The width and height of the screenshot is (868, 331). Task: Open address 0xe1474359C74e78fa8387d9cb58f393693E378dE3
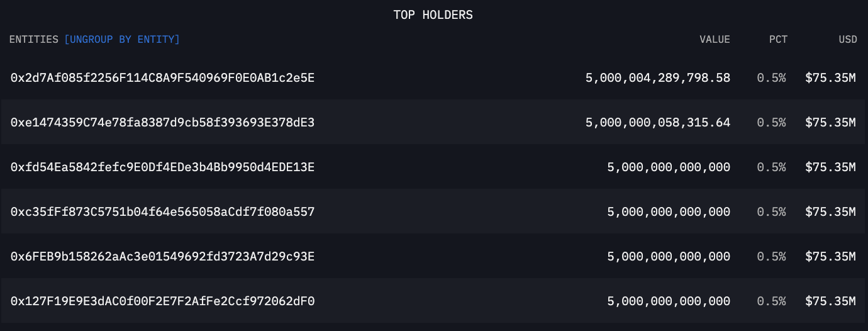click(162, 123)
